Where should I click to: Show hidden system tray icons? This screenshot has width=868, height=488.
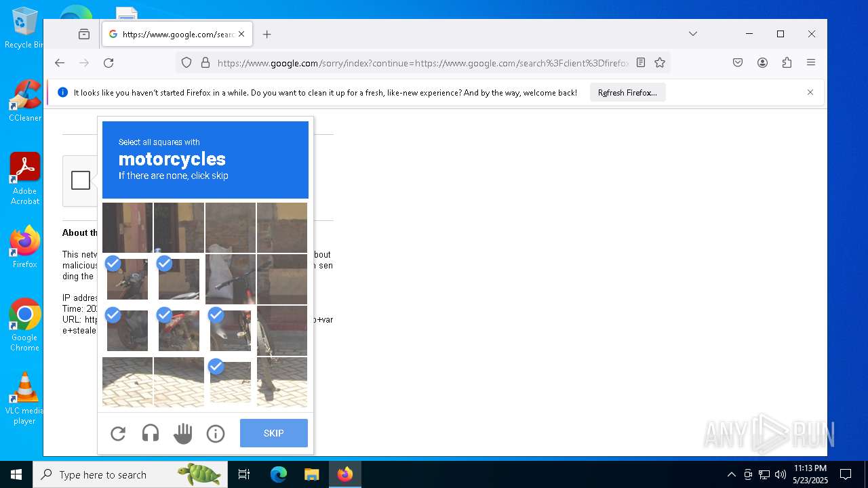(731, 474)
